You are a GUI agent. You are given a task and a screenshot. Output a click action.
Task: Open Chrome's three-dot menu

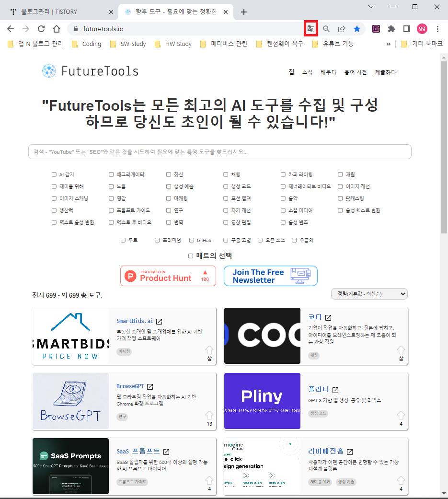[x=437, y=29]
